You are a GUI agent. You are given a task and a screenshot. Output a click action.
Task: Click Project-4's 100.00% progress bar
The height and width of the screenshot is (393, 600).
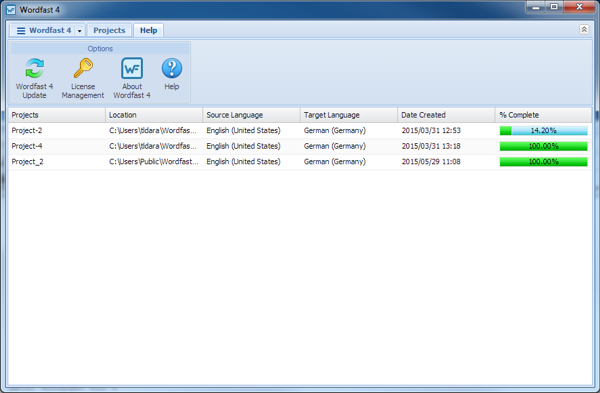[x=543, y=146]
